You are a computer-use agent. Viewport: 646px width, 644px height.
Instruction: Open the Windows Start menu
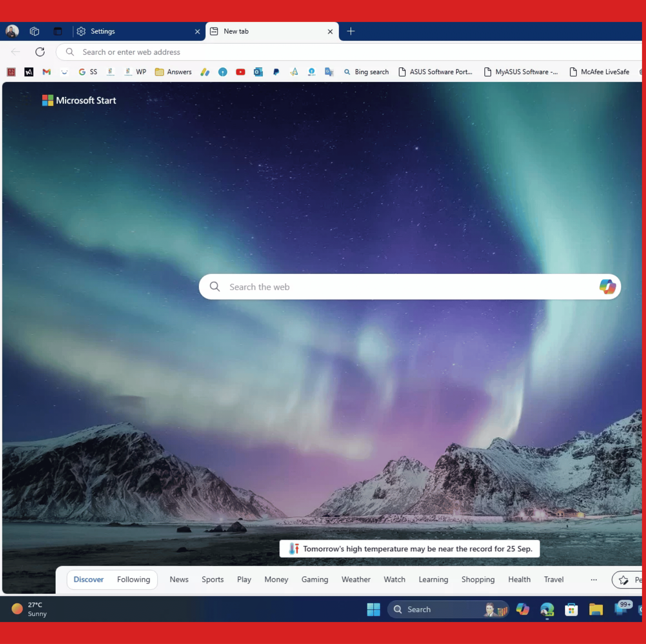point(373,610)
